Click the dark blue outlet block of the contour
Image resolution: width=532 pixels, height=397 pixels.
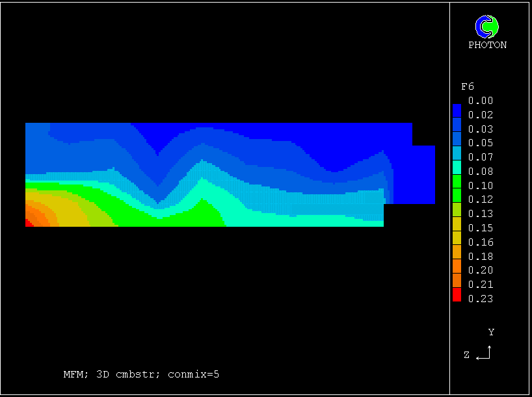pos(416,174)
